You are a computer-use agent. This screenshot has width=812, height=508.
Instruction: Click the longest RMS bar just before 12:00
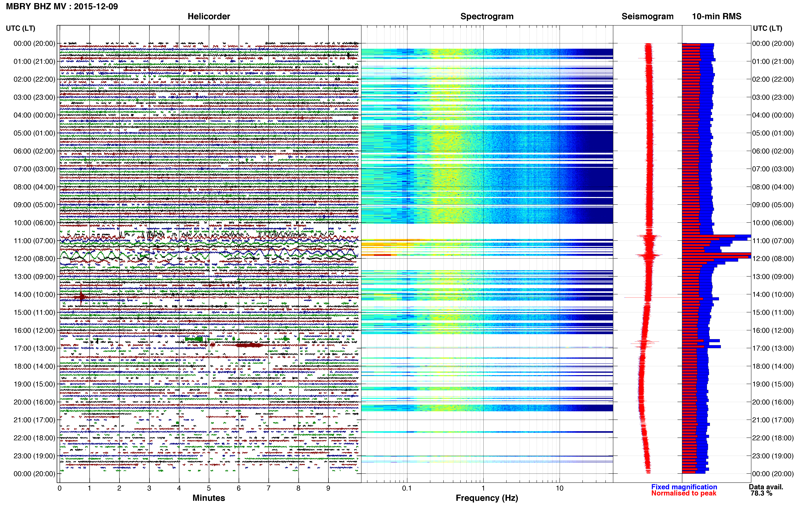[716, 254]
